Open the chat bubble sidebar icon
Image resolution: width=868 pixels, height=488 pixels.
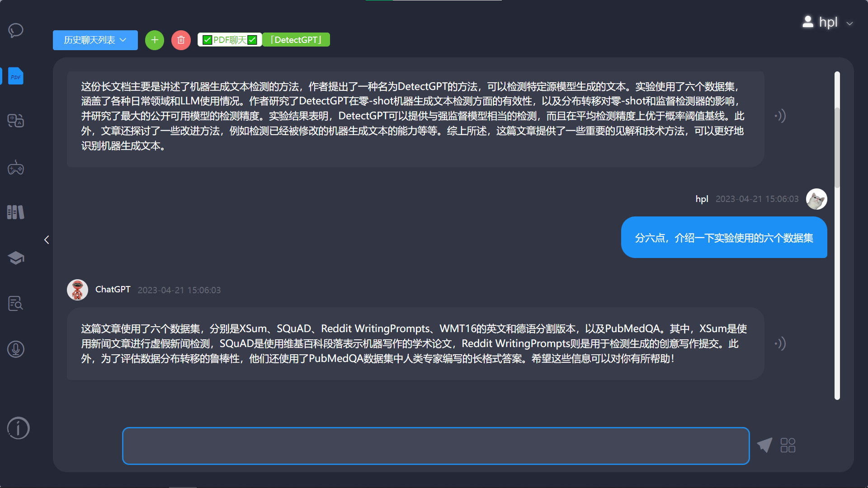click(x=16, y=30)
